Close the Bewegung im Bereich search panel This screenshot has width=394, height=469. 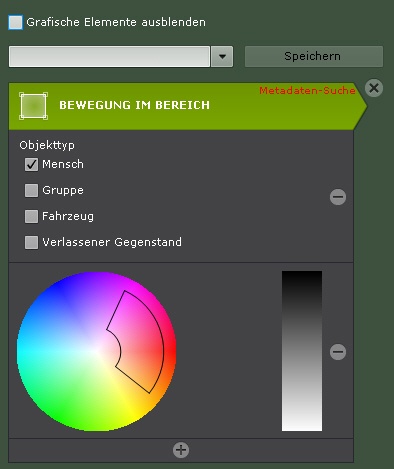374,88
